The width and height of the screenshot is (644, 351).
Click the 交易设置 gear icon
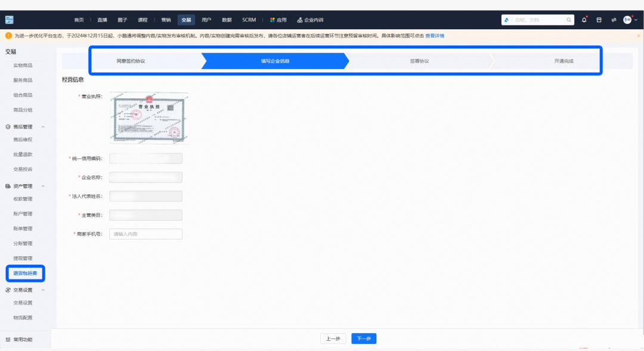point(8,290)
